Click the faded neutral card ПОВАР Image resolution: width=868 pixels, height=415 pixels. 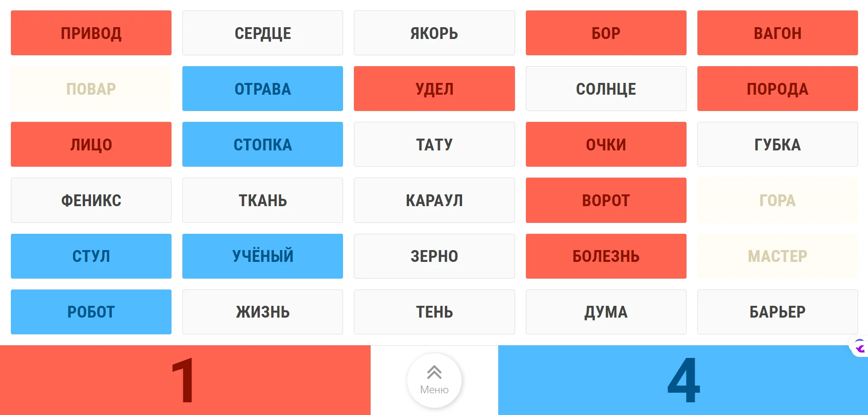pyautogui.click(x=91, y=89)
